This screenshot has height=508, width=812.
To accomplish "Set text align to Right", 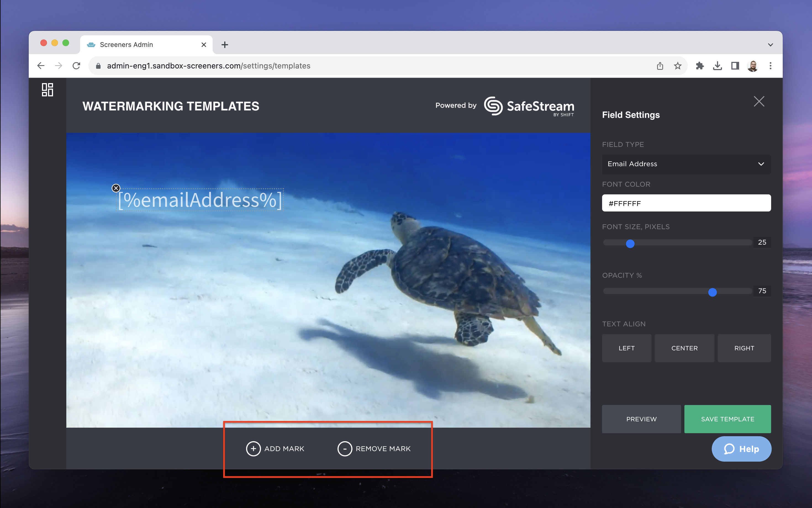I will [744, 348].
